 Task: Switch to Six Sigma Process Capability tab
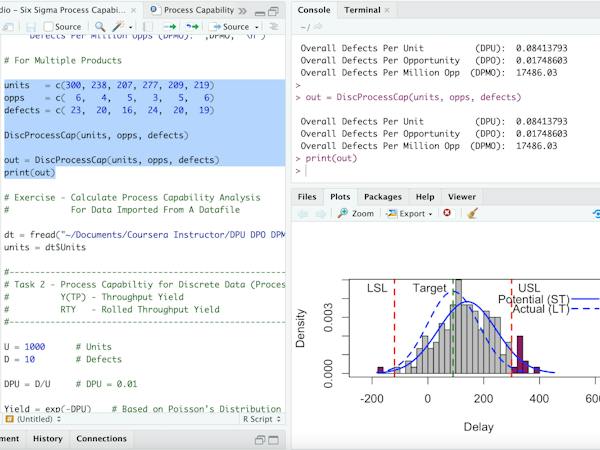click(63, 10)
